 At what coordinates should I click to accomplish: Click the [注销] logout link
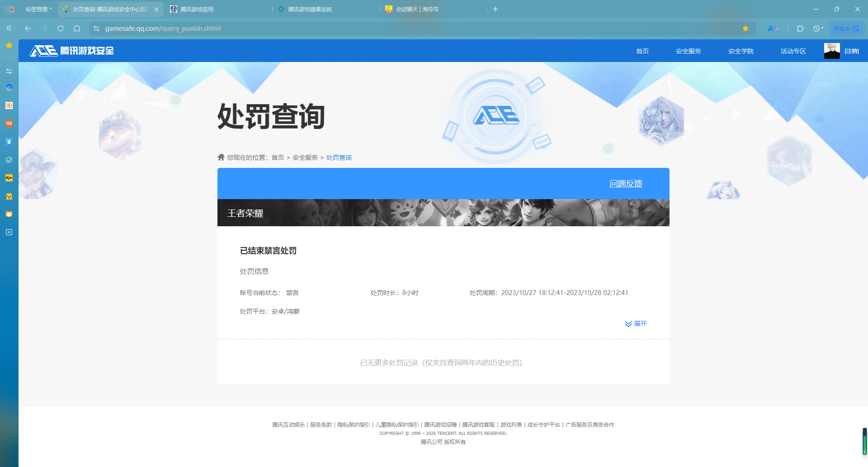(x=852, y=51)
